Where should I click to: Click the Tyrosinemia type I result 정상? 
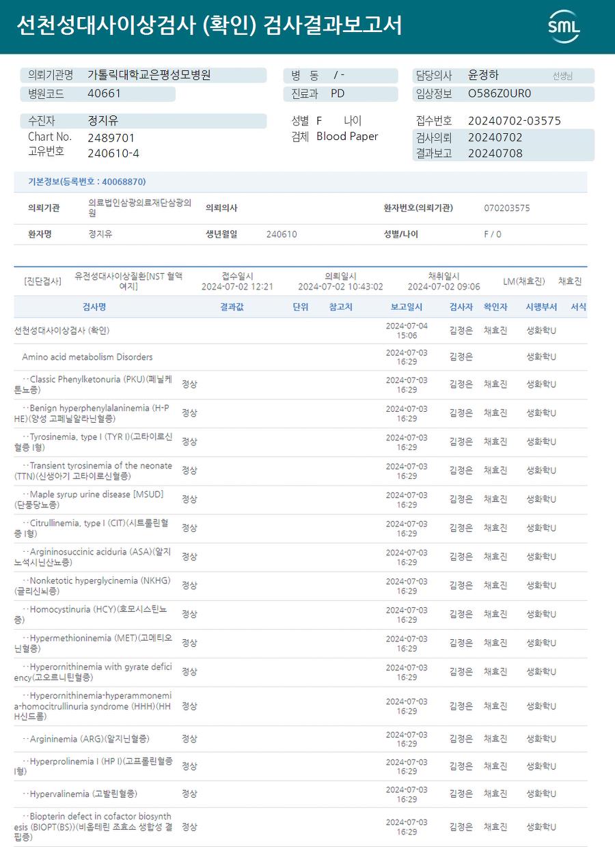pyautogui.click(x=189, y=442)
